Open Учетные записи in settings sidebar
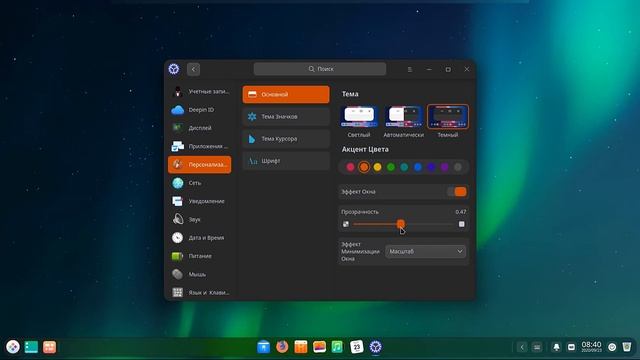 pyautogui.click(x=200, y=91)
